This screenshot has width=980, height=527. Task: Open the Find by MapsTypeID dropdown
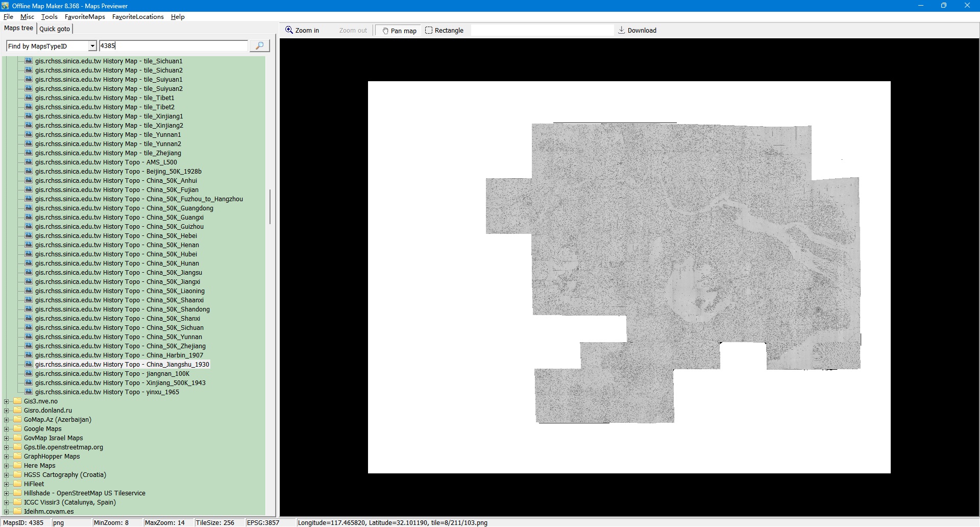point(92,46)
